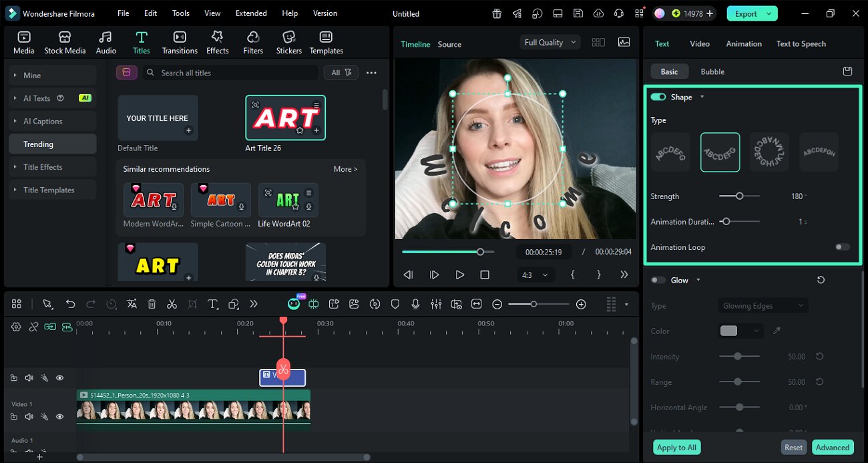Viewport: 868px width, 463px height.
Task: Open the 4:3 aspect ratio dropdown
Action: point(536,275)
